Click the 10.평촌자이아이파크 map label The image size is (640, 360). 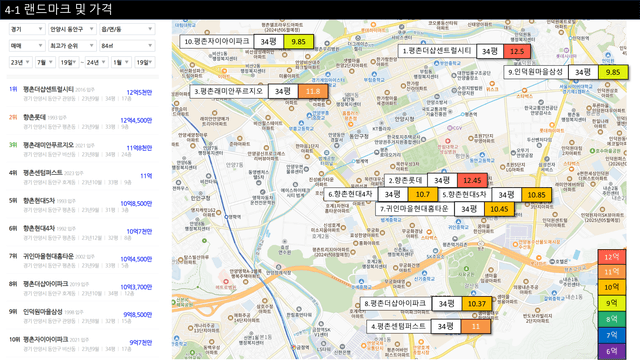[217, 42]
